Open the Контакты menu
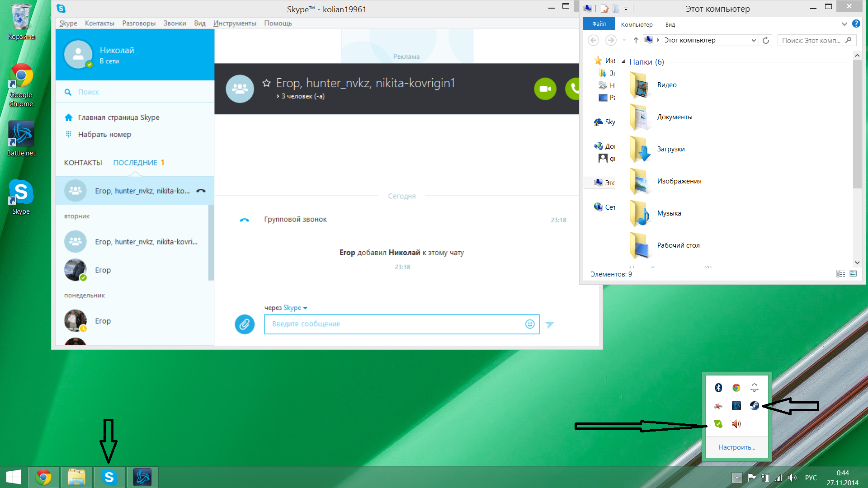 click(x=99, y=23)
